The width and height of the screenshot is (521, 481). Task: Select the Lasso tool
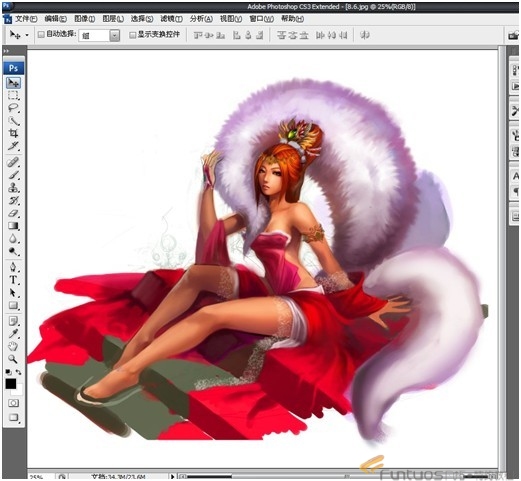(13, 108)
